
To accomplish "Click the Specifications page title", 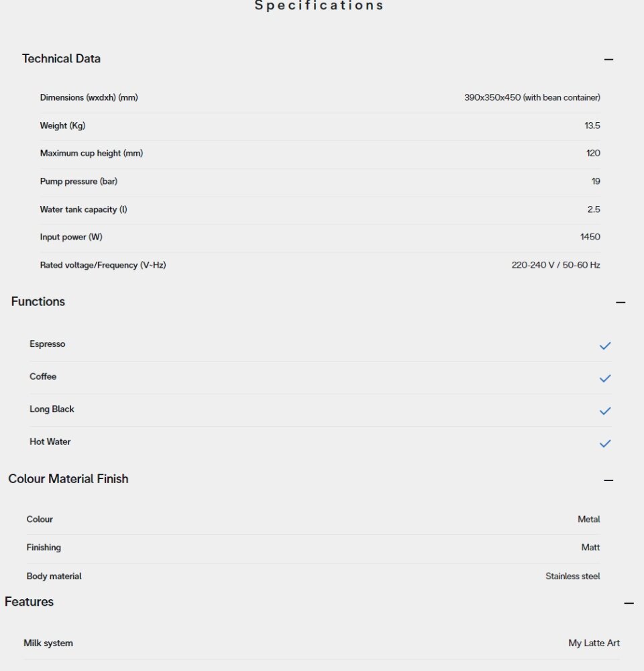I will tap(319, 5).
